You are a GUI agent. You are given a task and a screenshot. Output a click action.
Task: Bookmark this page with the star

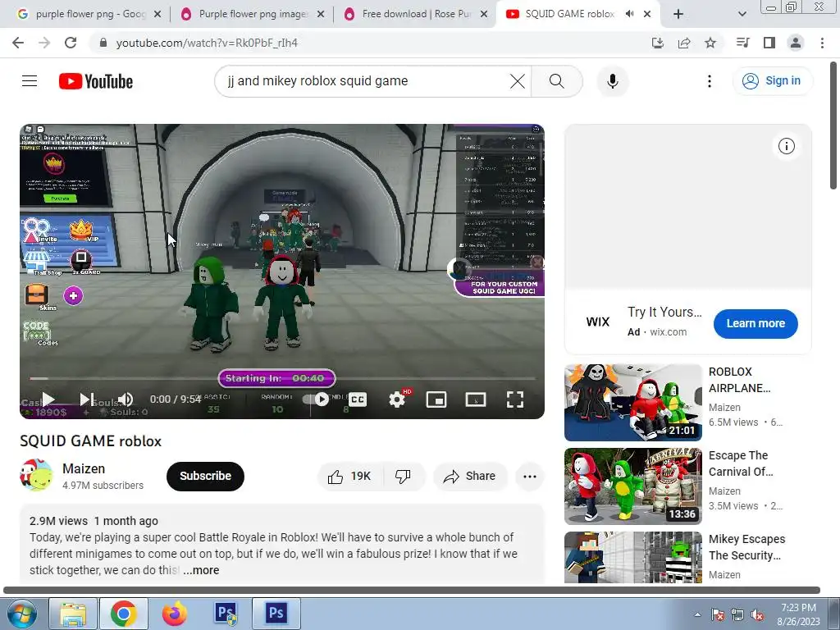coord(710,43)
